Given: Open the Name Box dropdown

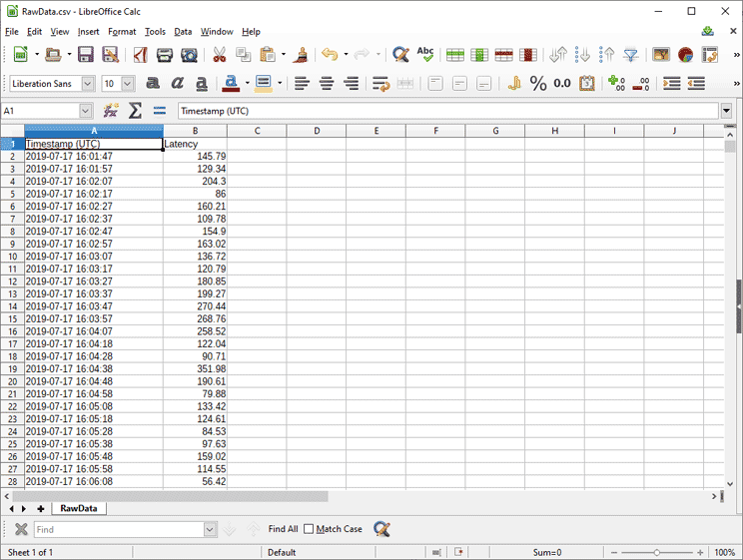Looking at the screenshot, I should pyautogui.click(x=85, y=111).
